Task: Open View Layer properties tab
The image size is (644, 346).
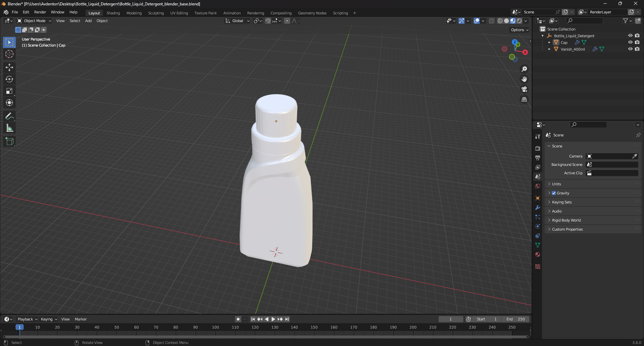Action: pyautogui.click(x=538, y=167)
